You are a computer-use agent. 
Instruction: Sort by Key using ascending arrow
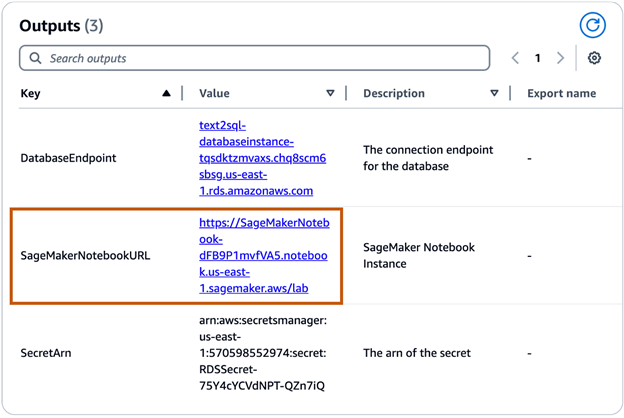(166, 93)
